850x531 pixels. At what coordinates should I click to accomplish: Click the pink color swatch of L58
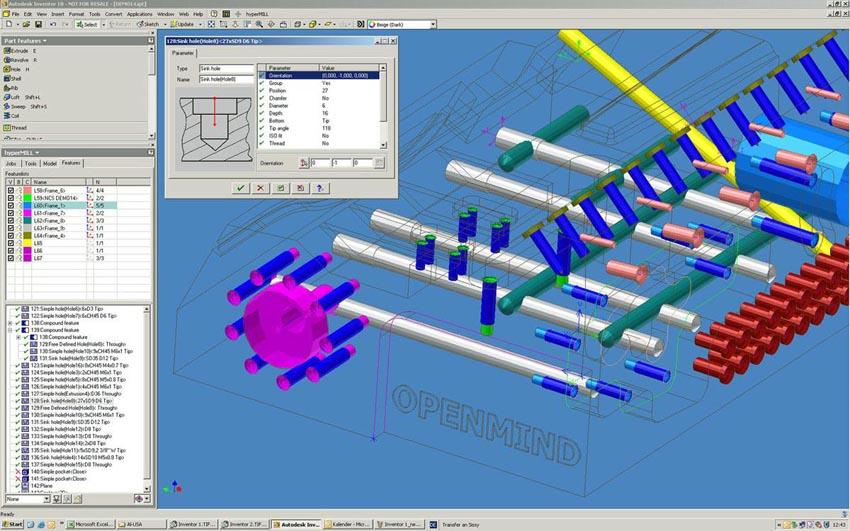pyautogui.click(x=27, y=191)
